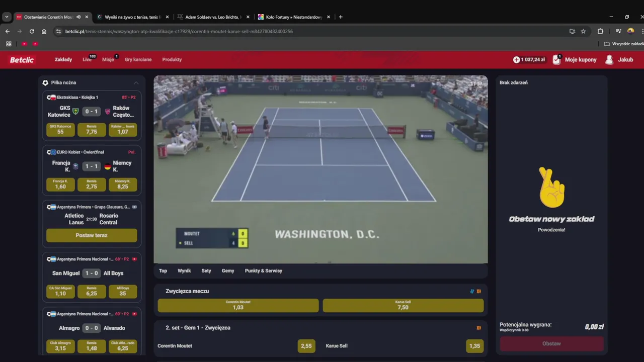Switch to Adam Soldaev vs. Leo Brichta tab
Viewport: 644px width, 362px height.
(213, 17)
